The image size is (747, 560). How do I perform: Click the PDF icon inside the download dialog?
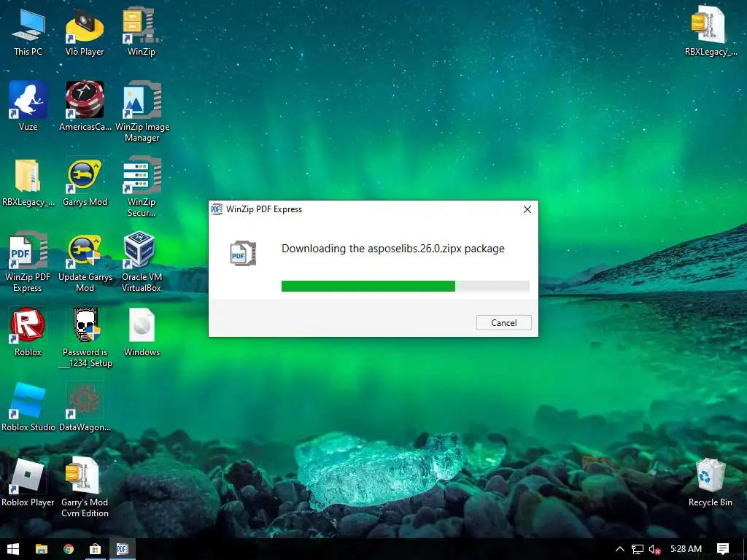pos(243,253)
